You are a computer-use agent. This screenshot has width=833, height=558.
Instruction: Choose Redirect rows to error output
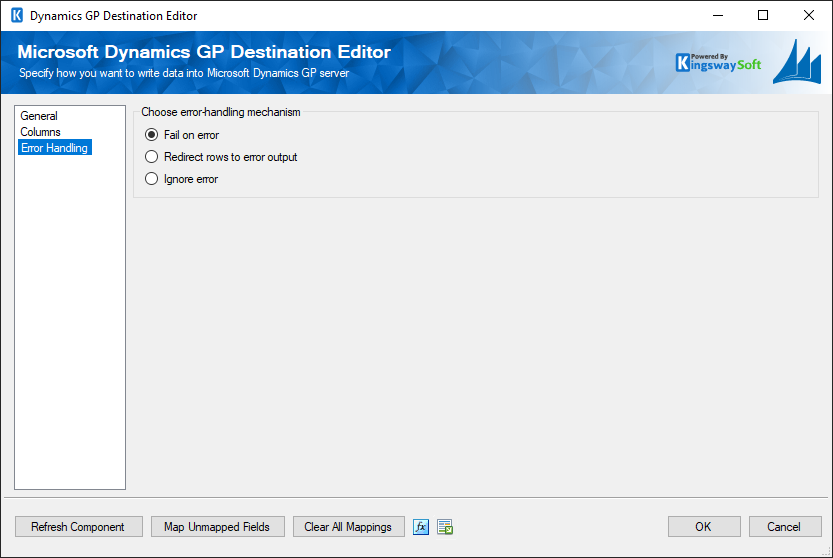221,157
